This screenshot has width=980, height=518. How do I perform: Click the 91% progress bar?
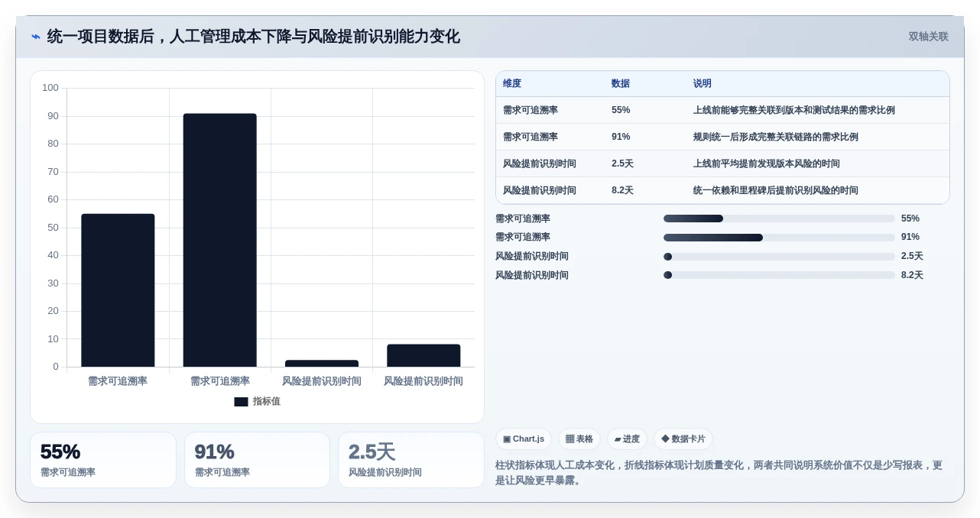[x=779, y=238]
